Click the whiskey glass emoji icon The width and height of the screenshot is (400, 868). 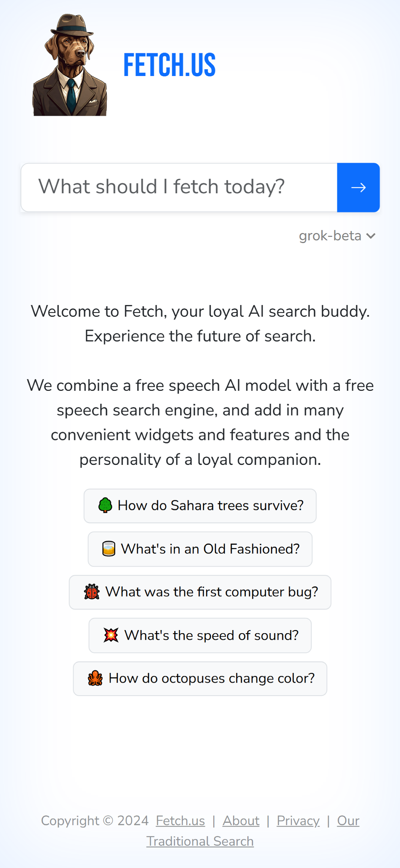[108, 549]
